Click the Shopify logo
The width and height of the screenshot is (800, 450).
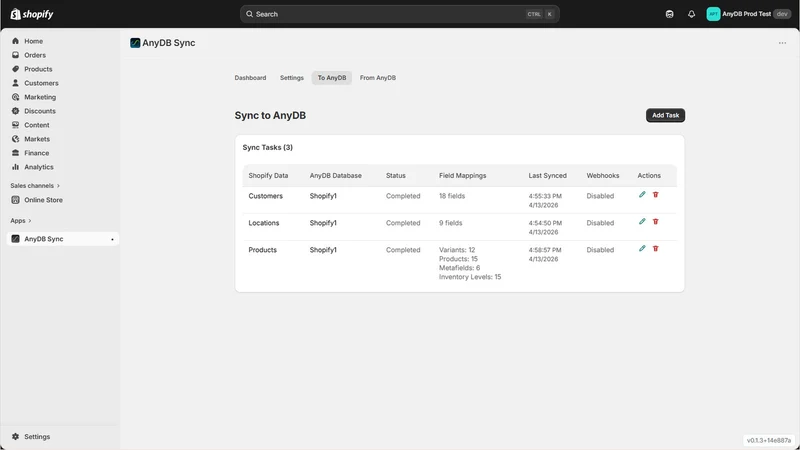pyautogui.click(x=32, y=14)
